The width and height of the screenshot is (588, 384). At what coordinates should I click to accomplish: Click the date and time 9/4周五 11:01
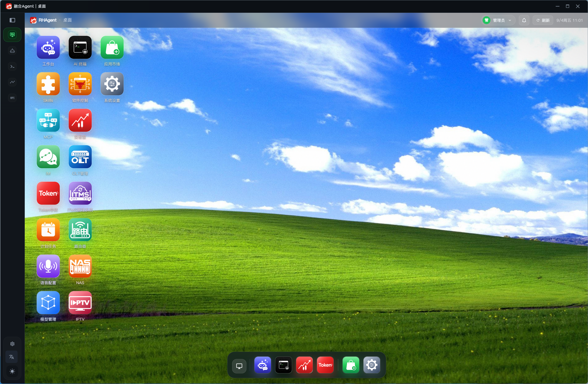570,20
